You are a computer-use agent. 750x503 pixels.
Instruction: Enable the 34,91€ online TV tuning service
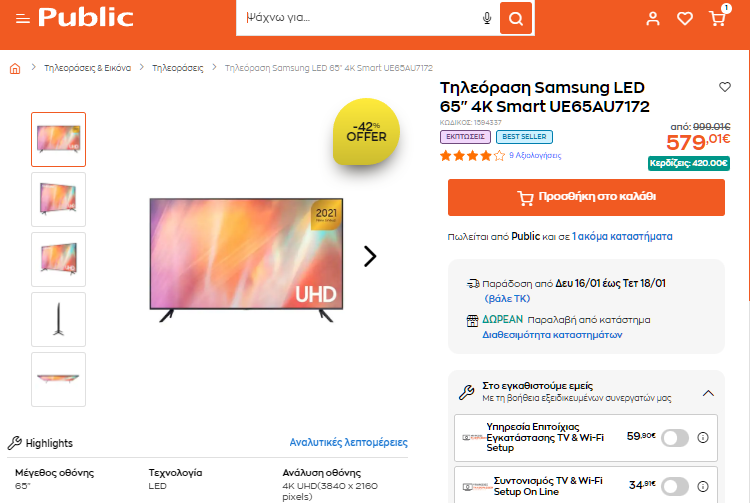point(675,486)
